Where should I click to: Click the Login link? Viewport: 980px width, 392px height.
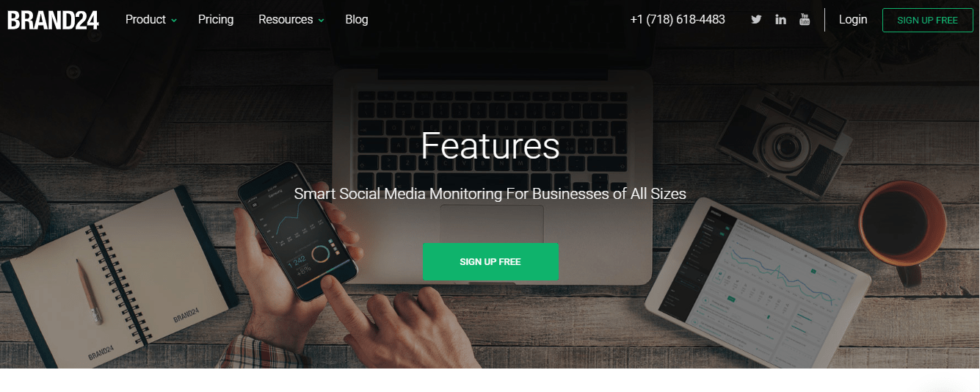[853, 20]
